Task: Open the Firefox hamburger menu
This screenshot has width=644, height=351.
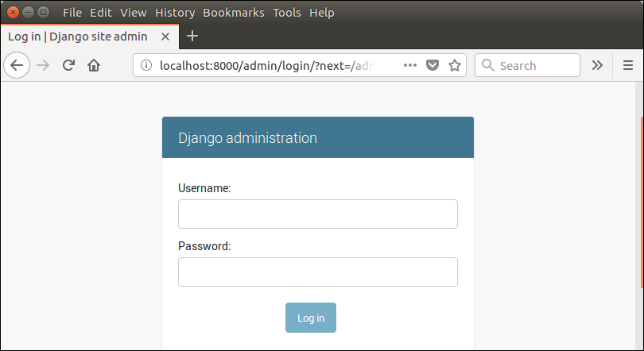Action: click(627, 66)
